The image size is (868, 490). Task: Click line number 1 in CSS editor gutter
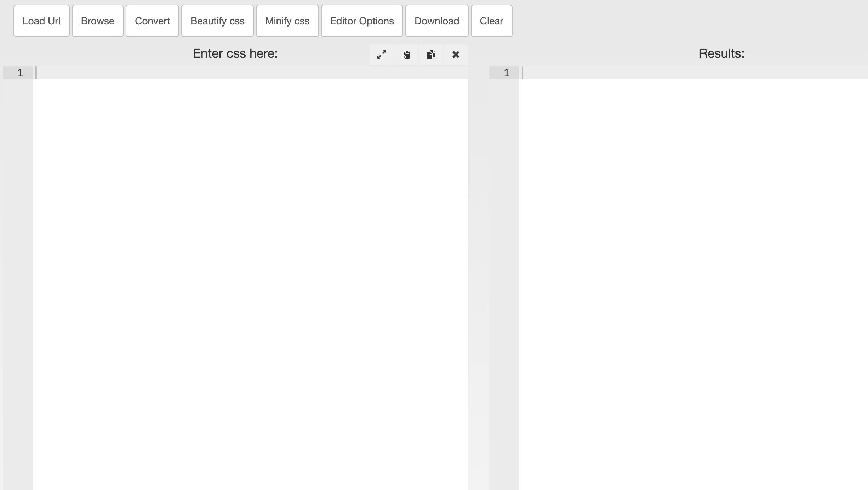coord(20,73)
